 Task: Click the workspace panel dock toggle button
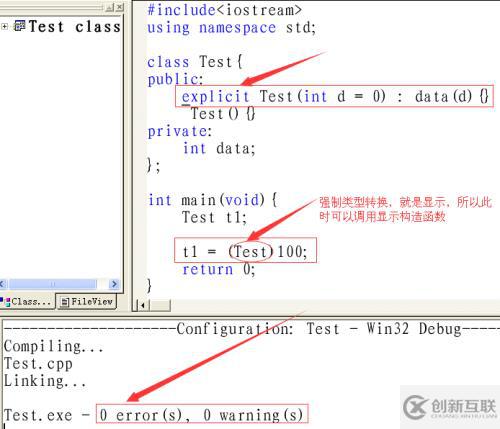click(110, 7)
